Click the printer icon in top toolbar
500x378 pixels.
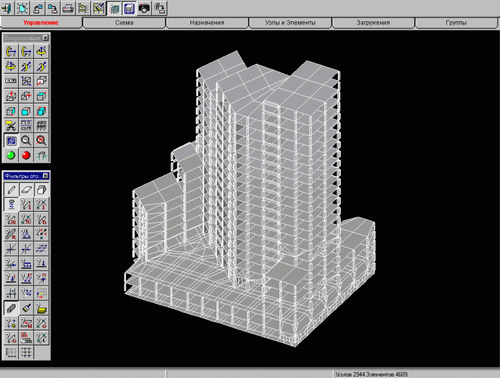coord(68,8)
